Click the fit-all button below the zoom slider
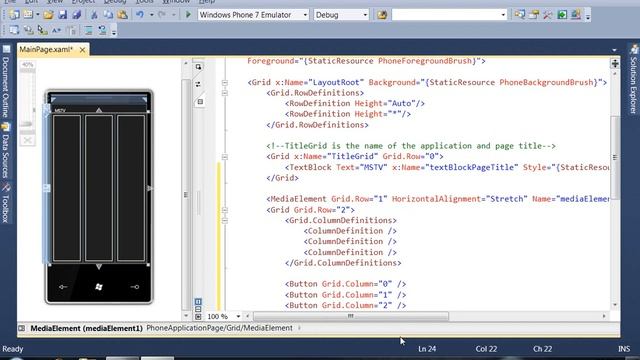This screenshot has height=360, width=640. point(27,140)
